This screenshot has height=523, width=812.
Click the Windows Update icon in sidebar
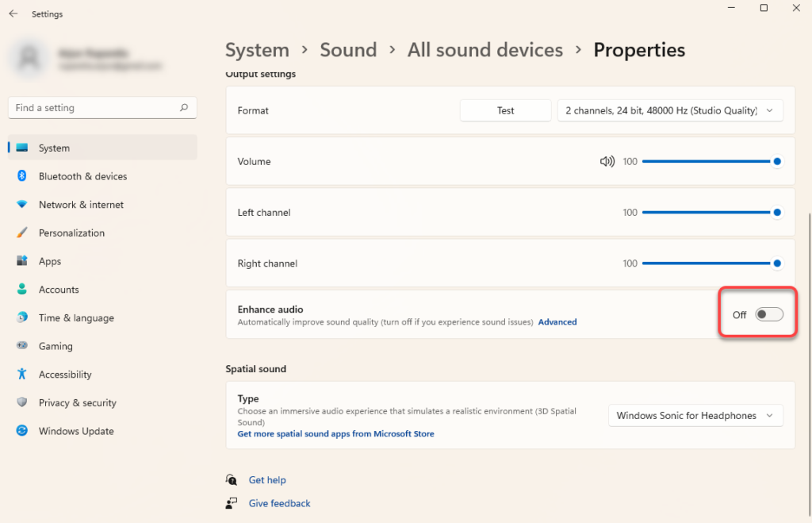tap(22, 431)
